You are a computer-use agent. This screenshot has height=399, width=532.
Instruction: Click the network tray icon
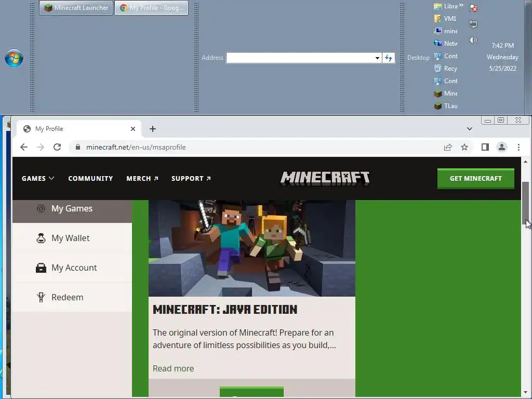coord(473,24)
